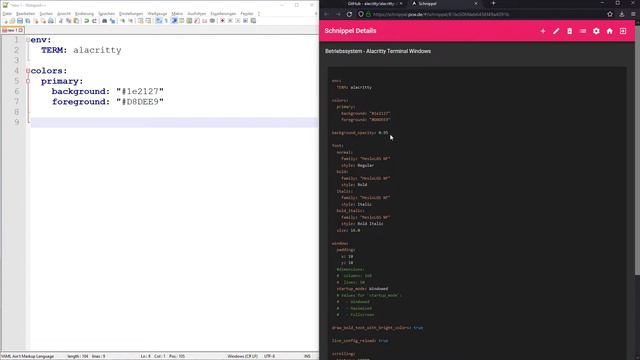Toggle word wrap in Notepad++ toolbar
Image resolution: width=640 pixels, height=360 pixels.
(x=158, y=20)
